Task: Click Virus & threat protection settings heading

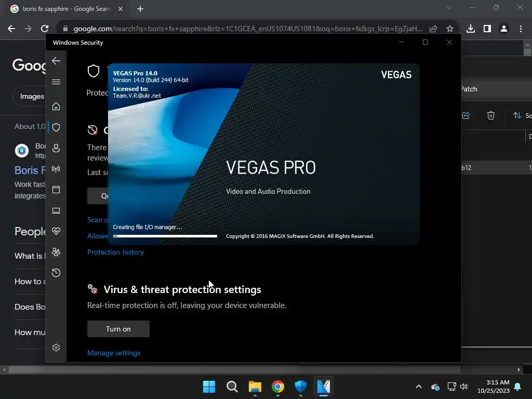Action: point(182,289)
